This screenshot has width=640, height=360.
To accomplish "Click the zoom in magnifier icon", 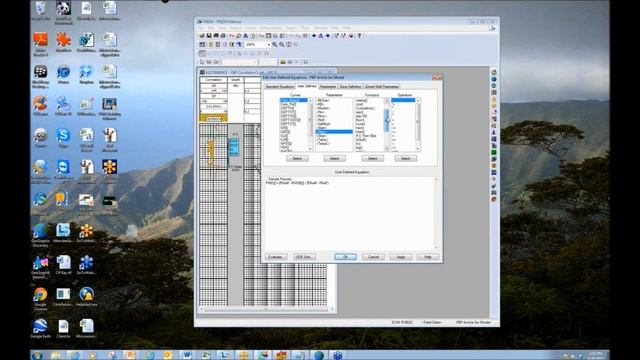I will [275, 44].
